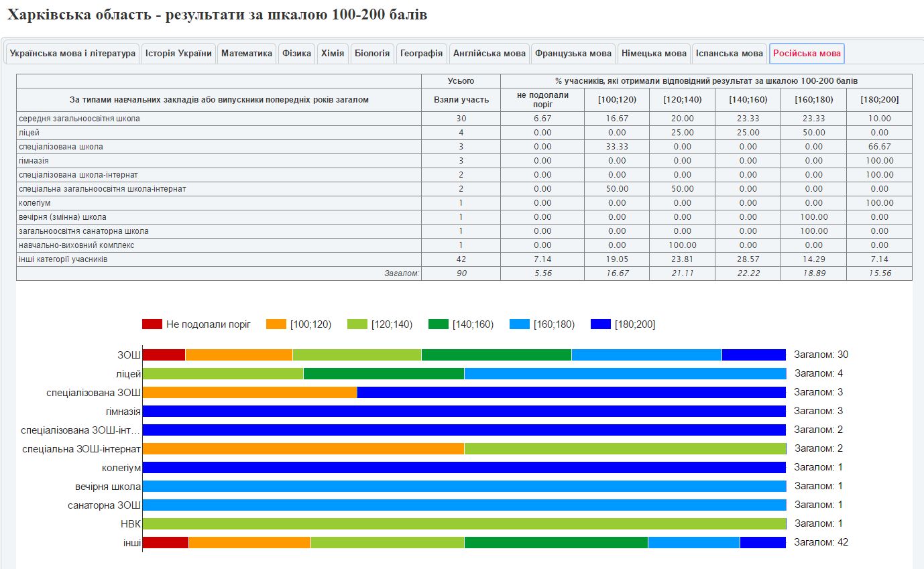Toggle the red 'Не подолали поріг' legend swatch

(x=152, y=324)
